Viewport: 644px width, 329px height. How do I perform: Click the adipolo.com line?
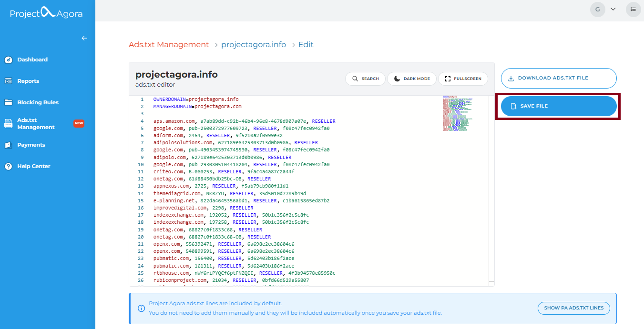[222, 157]
